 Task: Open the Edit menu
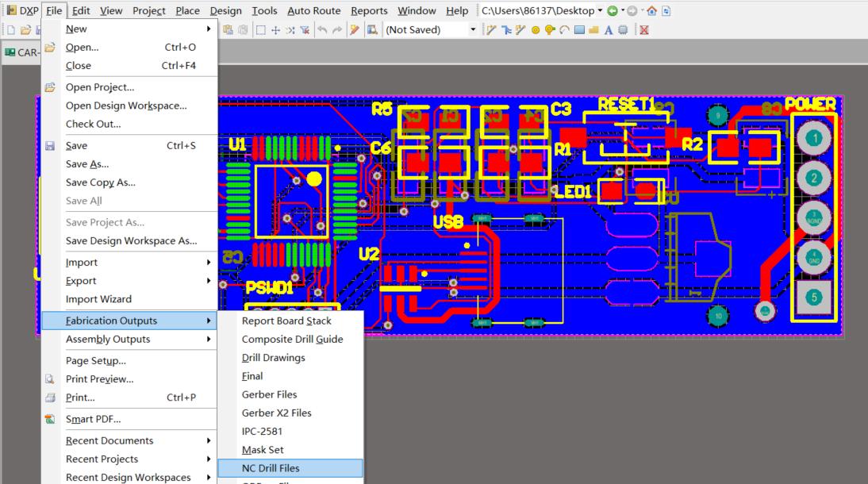(x=81, y=10)
